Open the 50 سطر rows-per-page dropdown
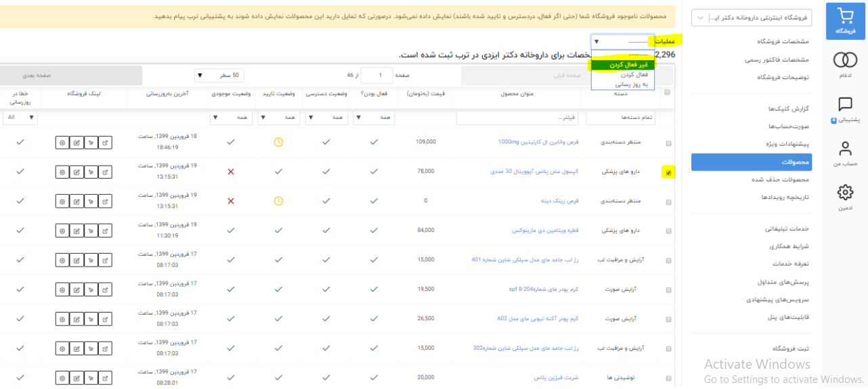The height and width of the screenshot is (389, 868). [x=219, y=75]
